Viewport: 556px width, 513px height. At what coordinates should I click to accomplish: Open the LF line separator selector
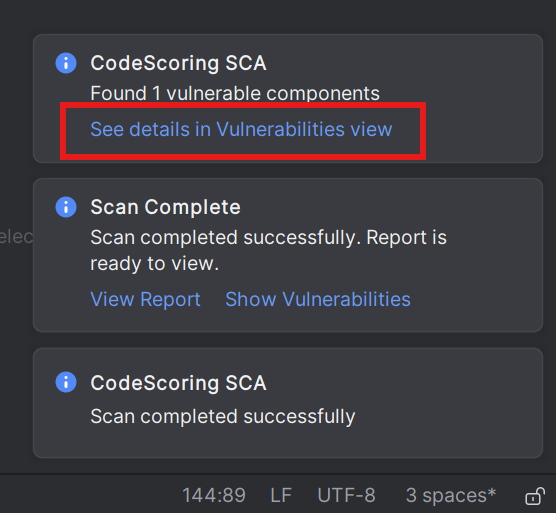281,495
